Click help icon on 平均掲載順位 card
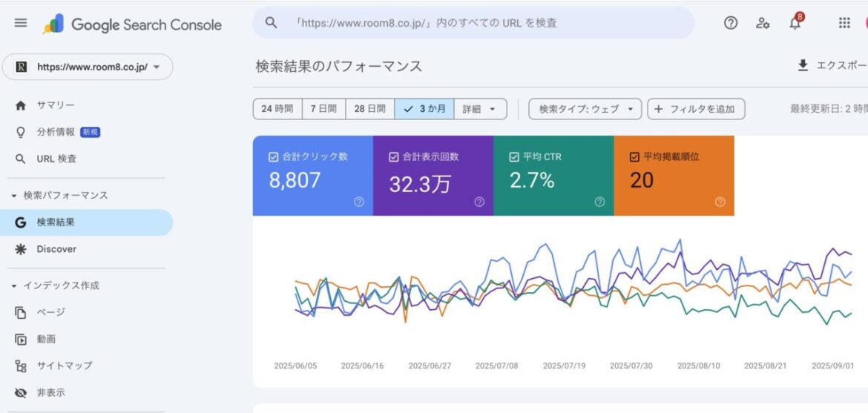868x413 pixels. pos(720,202)
